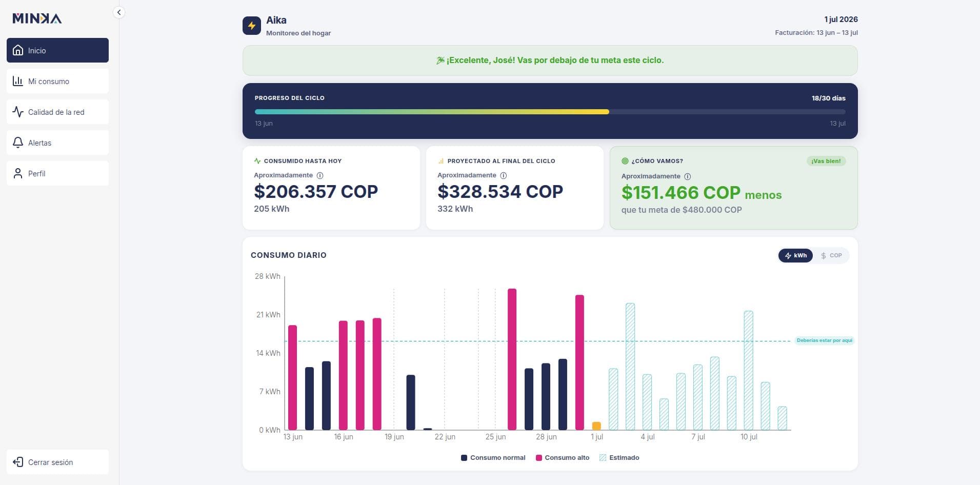980x485 pixels.
Task: Select the kWh chart toggle
Action: coord(795,255)
